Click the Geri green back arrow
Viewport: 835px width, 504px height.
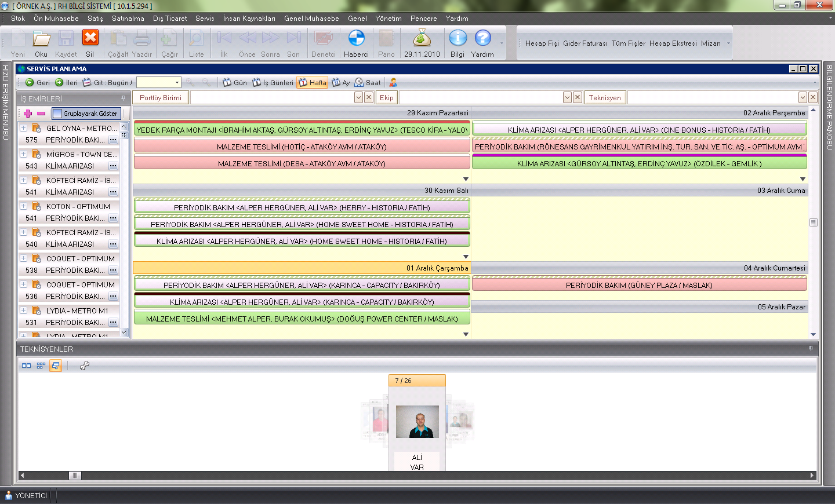[30, 83]
